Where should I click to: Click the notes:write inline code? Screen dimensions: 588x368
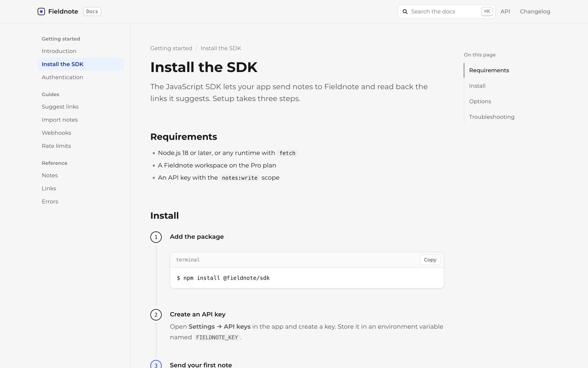[x=240, y=178]
